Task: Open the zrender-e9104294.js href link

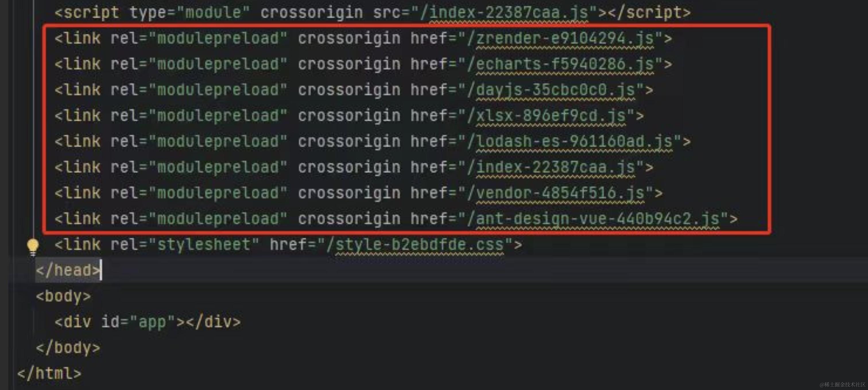Action: pos(565,38)
